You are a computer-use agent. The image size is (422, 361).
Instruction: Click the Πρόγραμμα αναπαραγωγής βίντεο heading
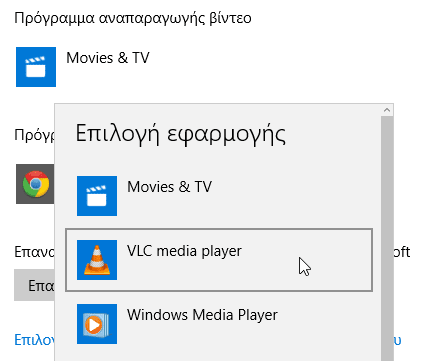(x=133, y=18)
